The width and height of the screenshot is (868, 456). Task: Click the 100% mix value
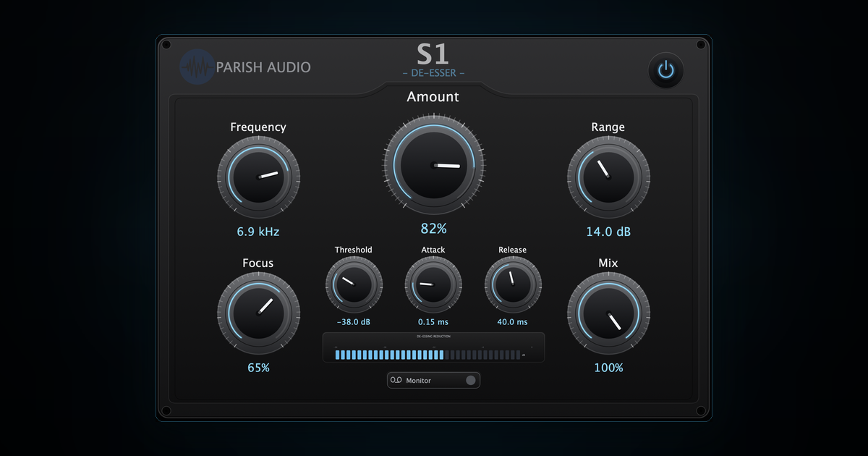[x=608, y=368]
